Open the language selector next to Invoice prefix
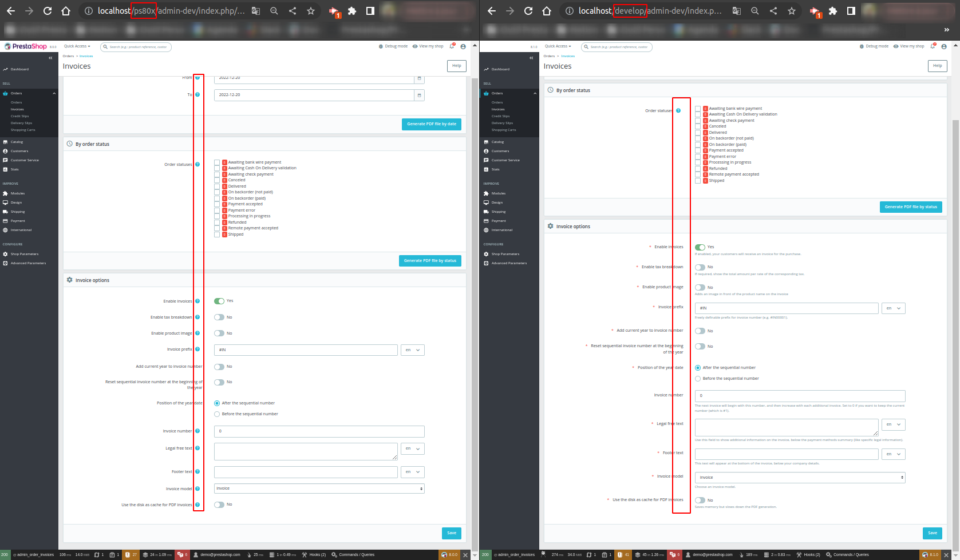The width and height of the screenshot is (960, 560). click(412, 349)
